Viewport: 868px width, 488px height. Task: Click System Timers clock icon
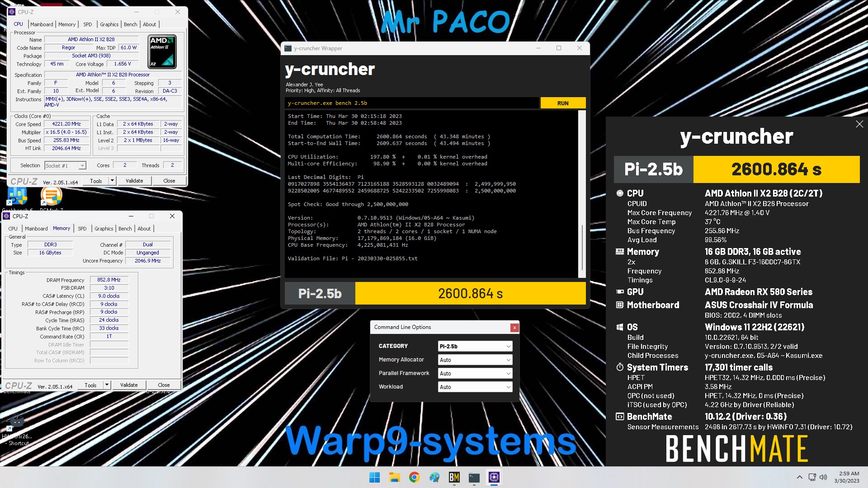620,367
